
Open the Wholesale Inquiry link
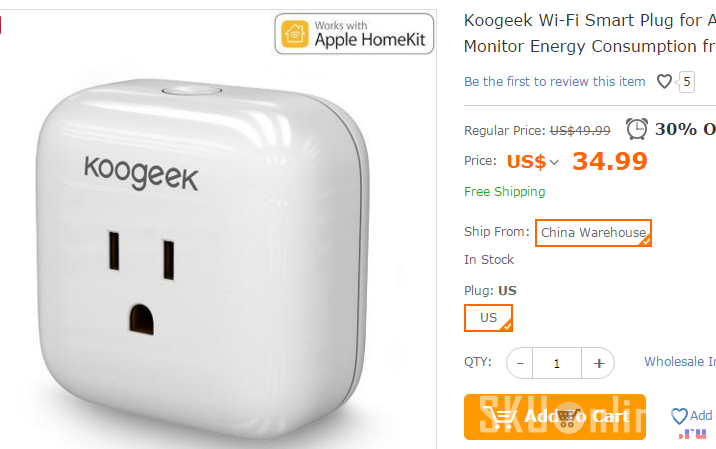pos(680,361)
